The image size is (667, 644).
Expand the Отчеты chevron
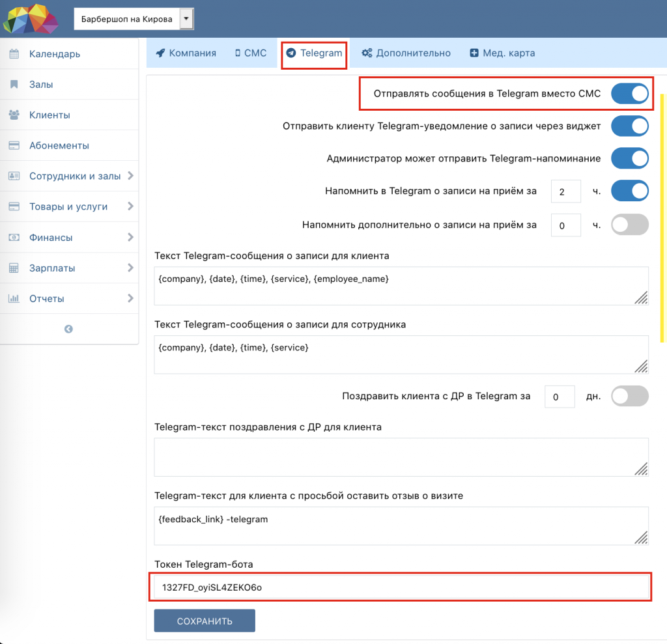coord(130,298)
